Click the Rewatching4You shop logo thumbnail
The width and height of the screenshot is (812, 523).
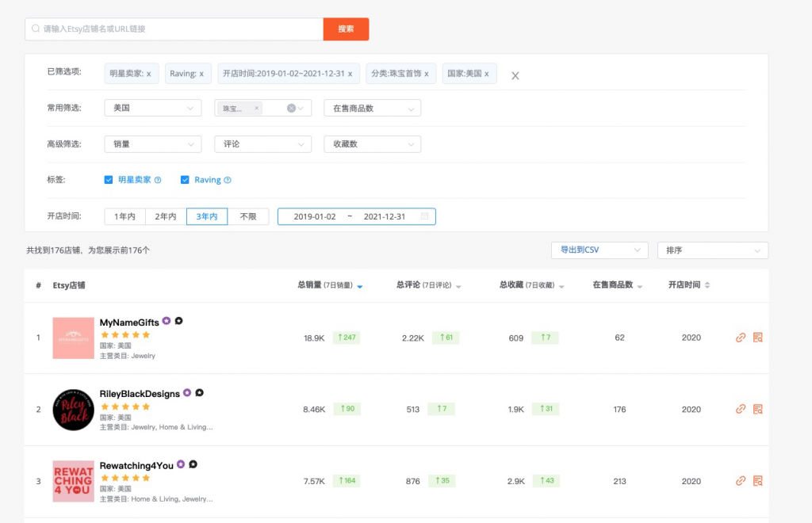tap(73, 481)
